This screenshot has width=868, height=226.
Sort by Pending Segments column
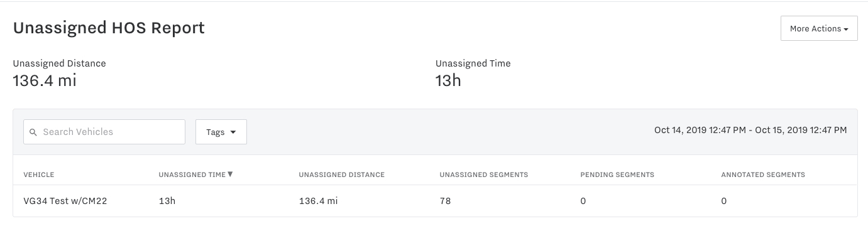tap(617, 175)
